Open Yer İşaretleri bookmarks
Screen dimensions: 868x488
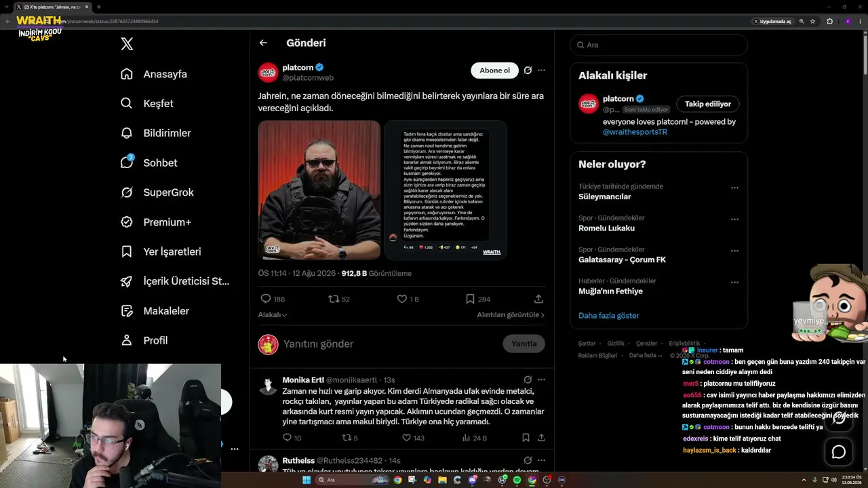click(160, 251)
